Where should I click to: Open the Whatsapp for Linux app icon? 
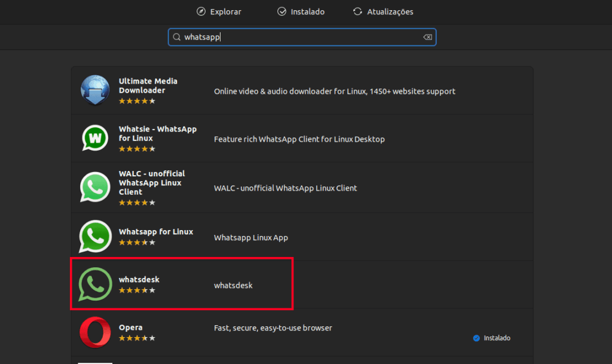point(94,236)
